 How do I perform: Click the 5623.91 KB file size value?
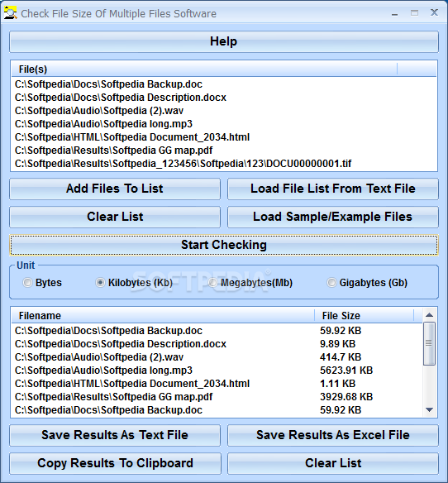point(346,371)
